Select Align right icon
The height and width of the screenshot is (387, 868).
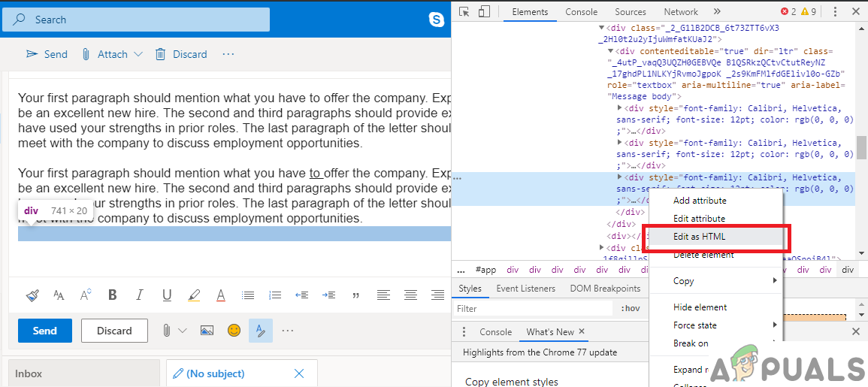[x=437, y=295]
